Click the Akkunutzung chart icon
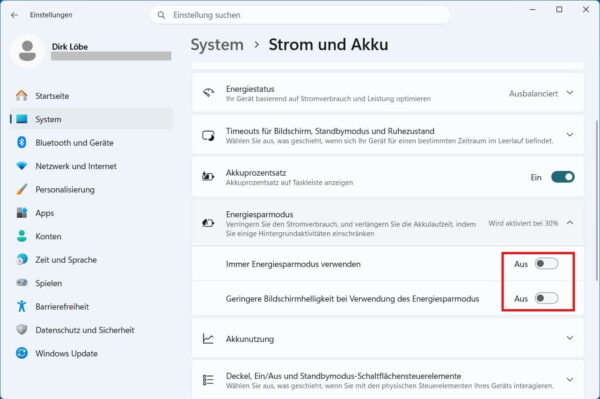The height and width of the screenshot is (399, 600). (x=208, y=339)
